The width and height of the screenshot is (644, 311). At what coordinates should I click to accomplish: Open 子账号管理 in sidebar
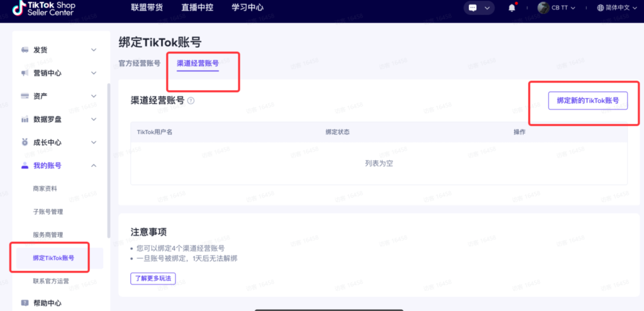point(48,212)
